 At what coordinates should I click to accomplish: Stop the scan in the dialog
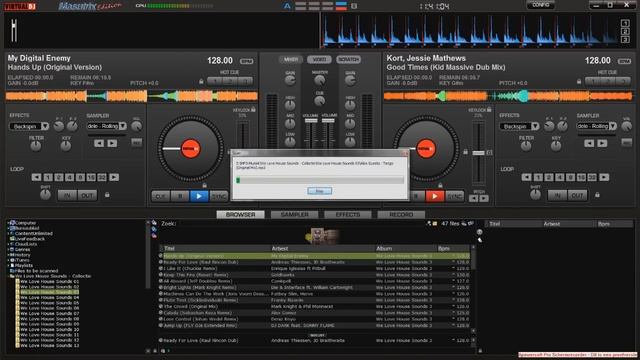[319, 191]
